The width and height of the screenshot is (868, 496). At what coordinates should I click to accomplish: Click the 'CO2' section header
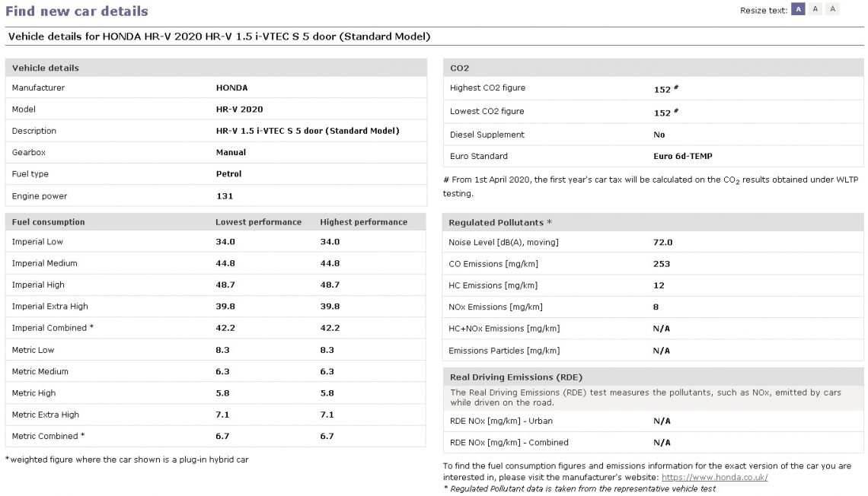tap(460, 68)
